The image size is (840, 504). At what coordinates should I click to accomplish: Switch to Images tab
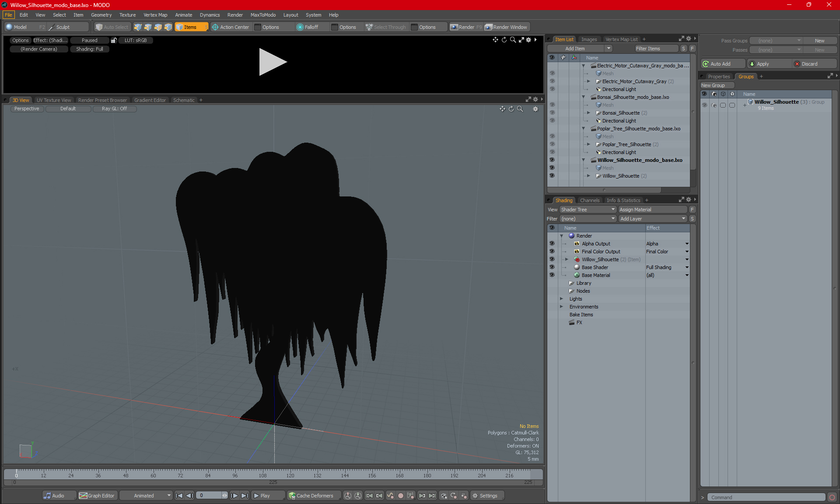pyautogui.click(x=589, y=39)
